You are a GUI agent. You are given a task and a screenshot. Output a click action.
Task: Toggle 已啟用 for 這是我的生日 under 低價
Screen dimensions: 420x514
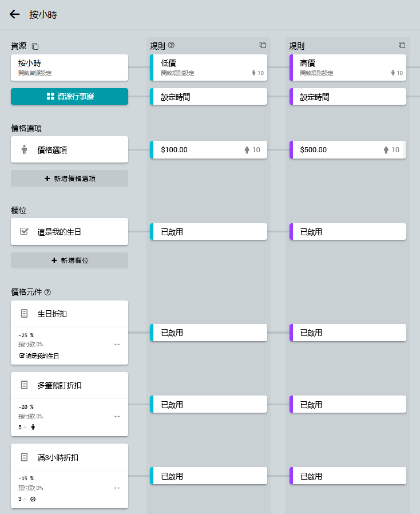(x=209, y=232)
